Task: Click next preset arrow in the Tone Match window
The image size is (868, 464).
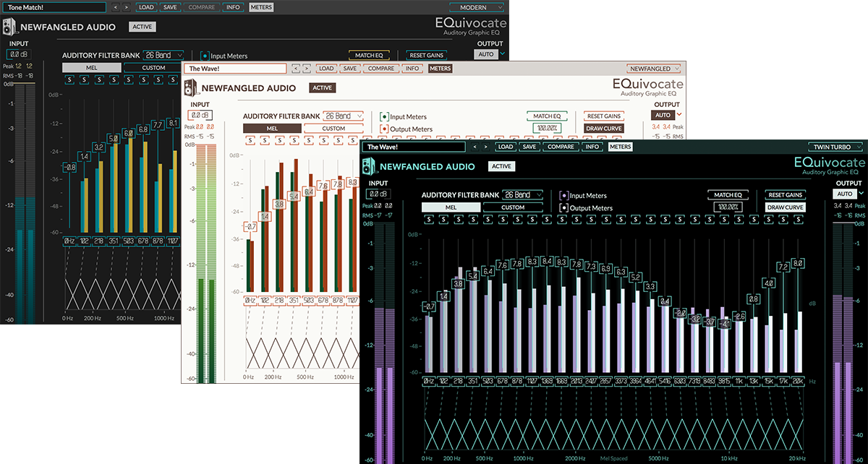Action: click(127, 7)
